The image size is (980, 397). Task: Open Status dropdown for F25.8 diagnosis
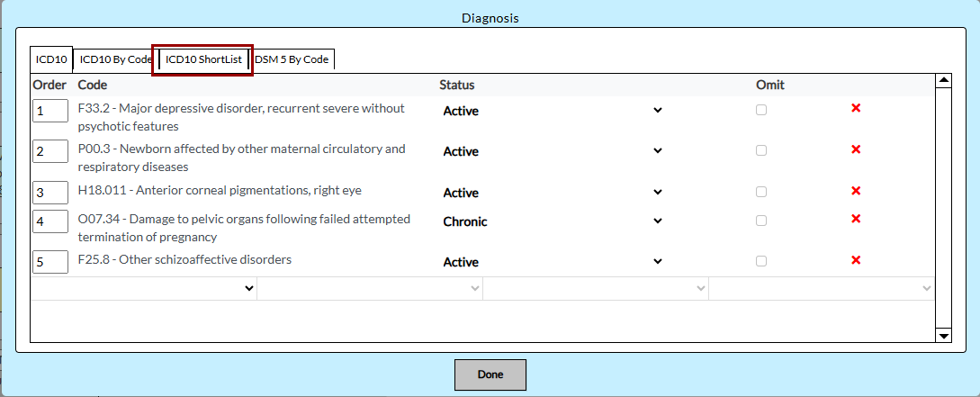[x=553, y=262]
